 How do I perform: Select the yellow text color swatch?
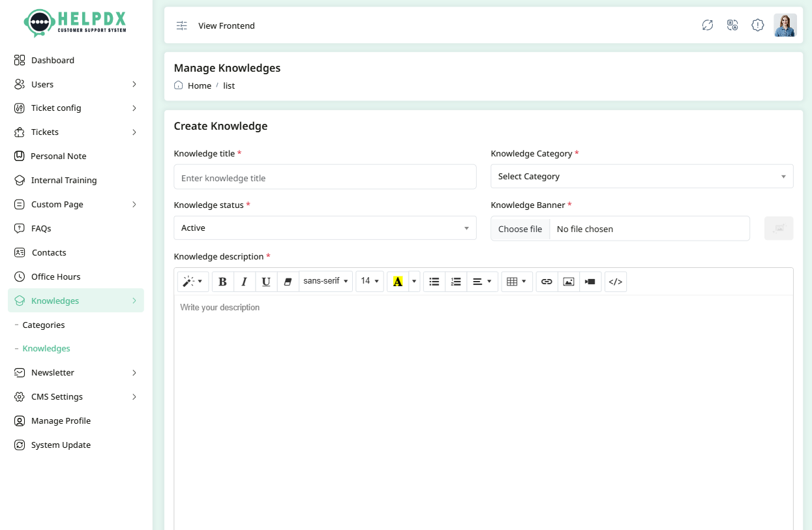[398, 281]
